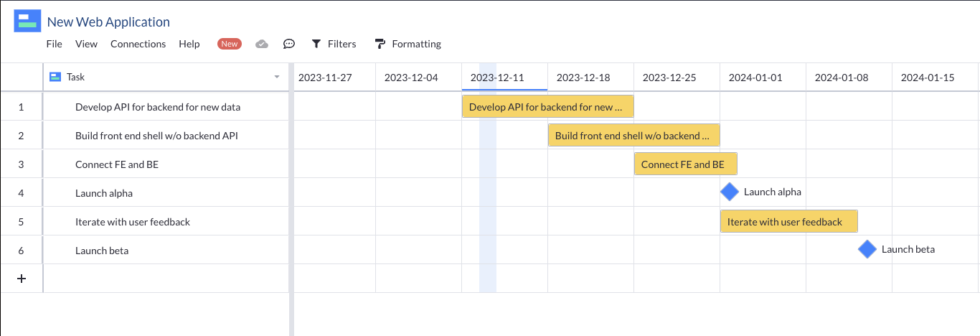
Task: Select row number 6
Action: (22, 251)
